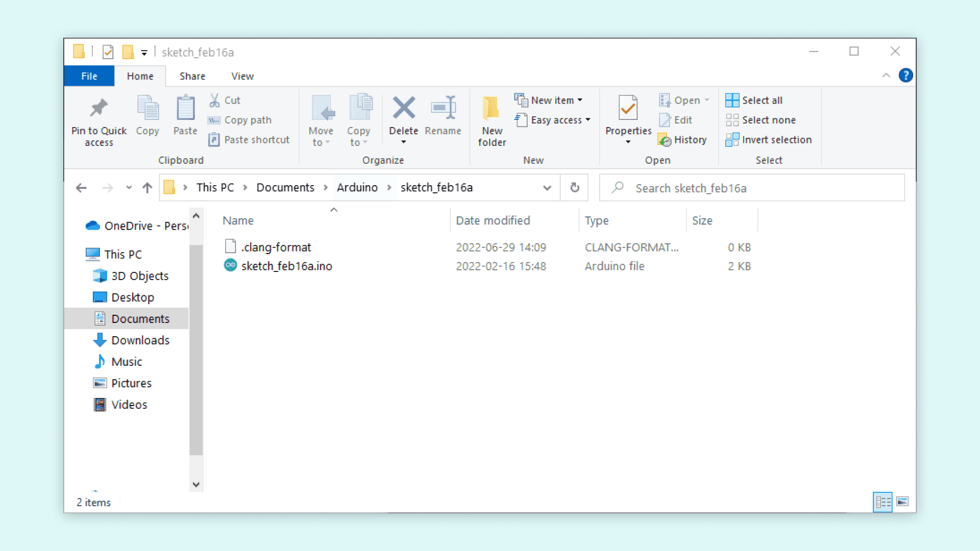The height and width of the screenshot is (551, 980).
Task: Click the History icon in Open group
Action: click(x=665, y=140)
